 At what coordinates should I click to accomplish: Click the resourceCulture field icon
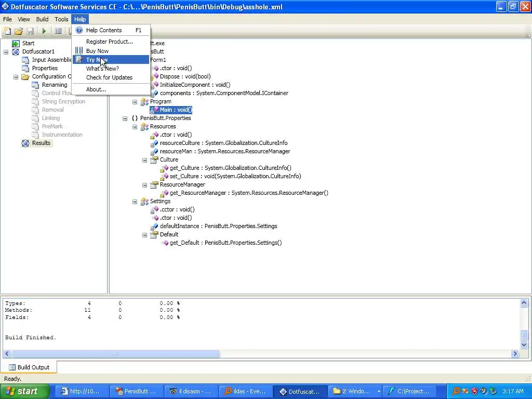click(154, 143)
